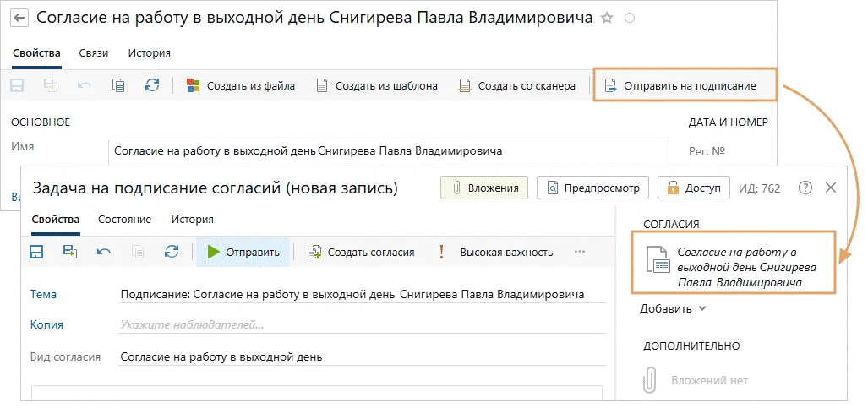Click the Отправить на подписание button

point(685,85)
